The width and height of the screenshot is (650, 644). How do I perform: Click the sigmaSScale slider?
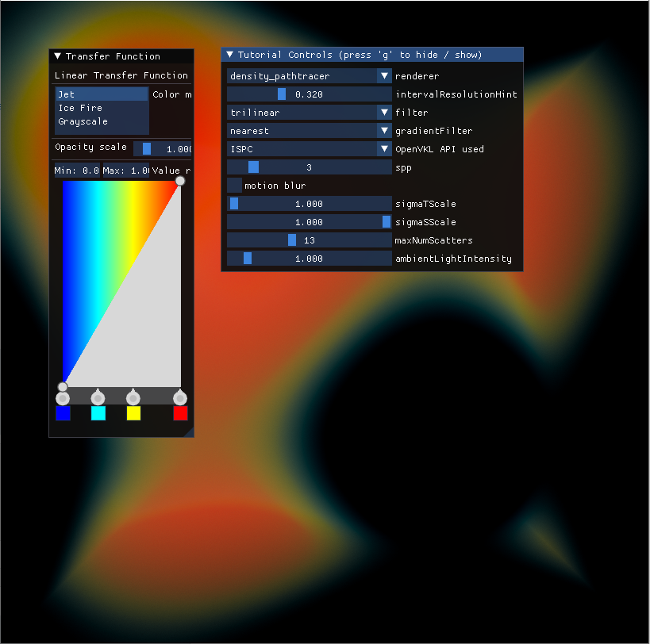tap(310, 221)
